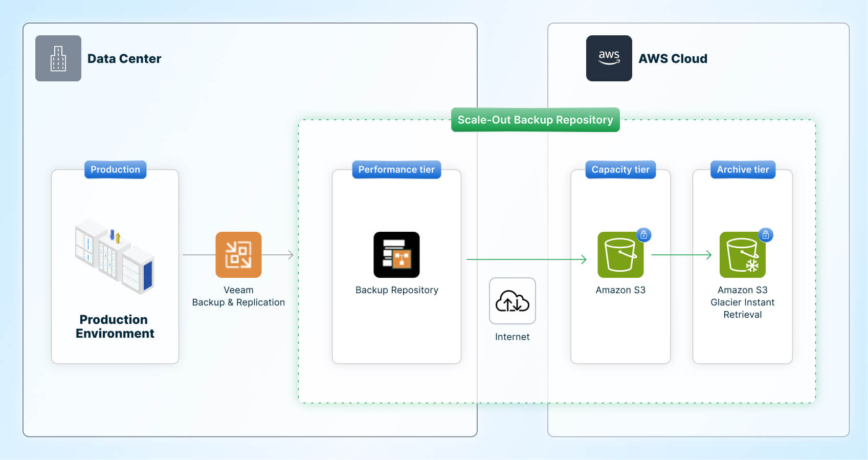
Task: Click the Production Environment heading text
Action: (115, 326)
